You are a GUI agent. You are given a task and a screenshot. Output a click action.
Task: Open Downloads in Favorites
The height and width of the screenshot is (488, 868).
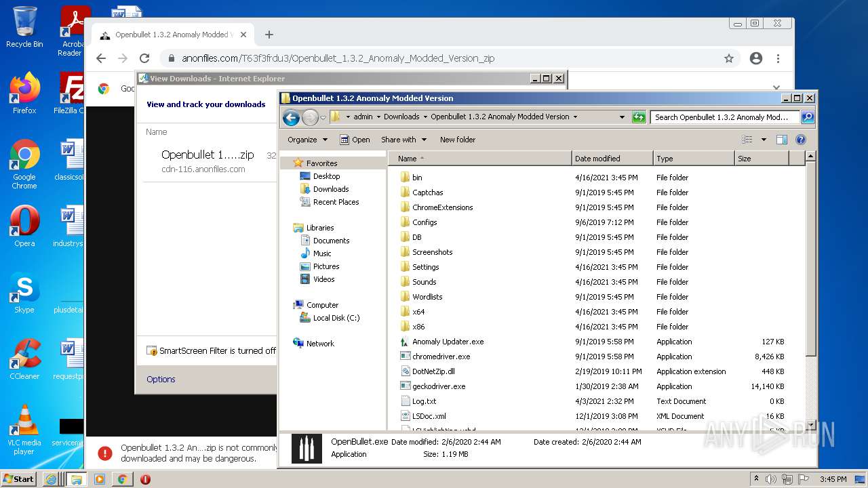[x=331, y=189]
